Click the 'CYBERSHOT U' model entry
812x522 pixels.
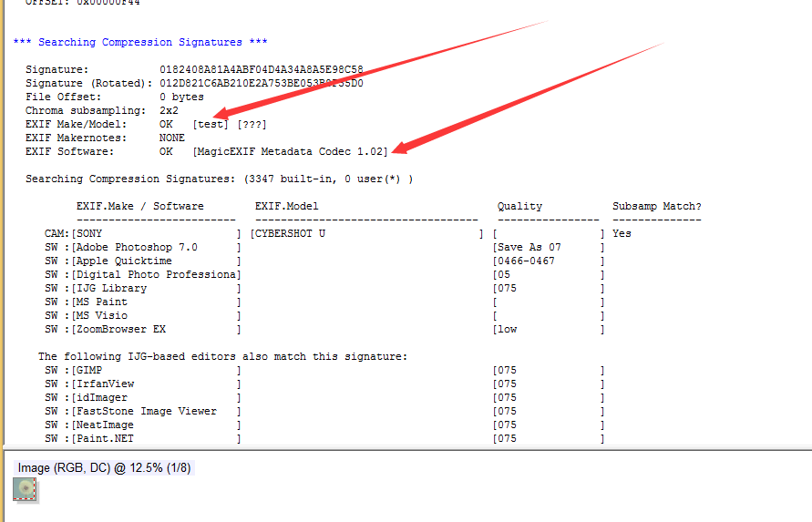[288, 233]
